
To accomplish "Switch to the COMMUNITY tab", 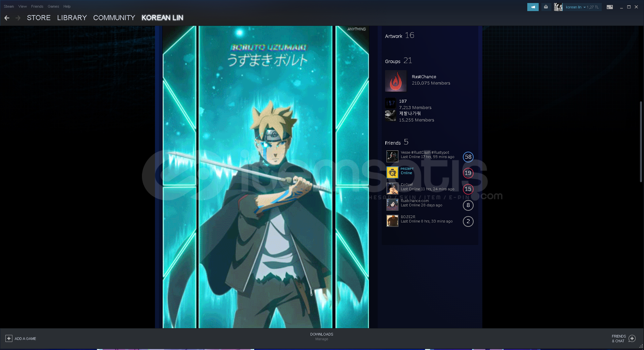I will 114,18.
